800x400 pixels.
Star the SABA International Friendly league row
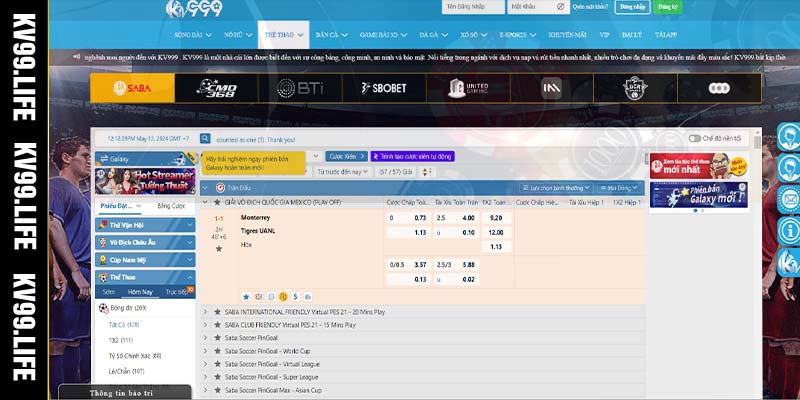(x=217, y=312)
